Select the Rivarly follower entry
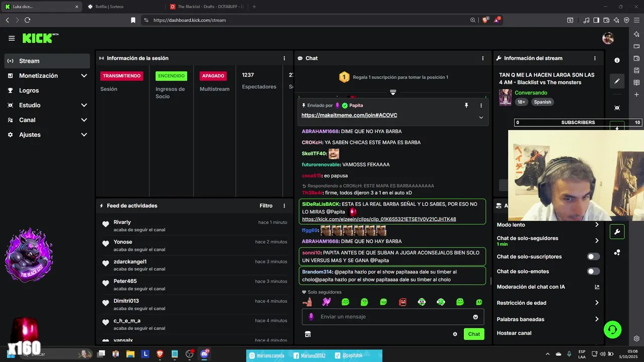The width and height of the screenshot is (644, 362). (194, 226)
